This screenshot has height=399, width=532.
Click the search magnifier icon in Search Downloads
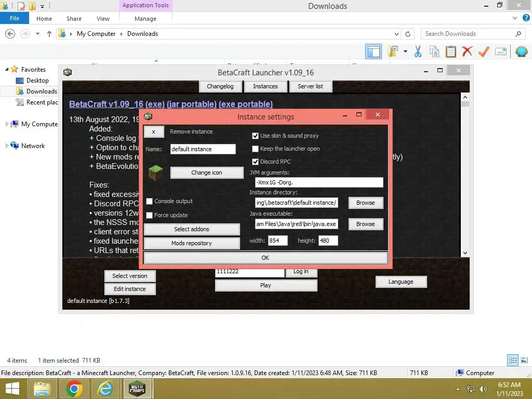(x=518, y=34)
